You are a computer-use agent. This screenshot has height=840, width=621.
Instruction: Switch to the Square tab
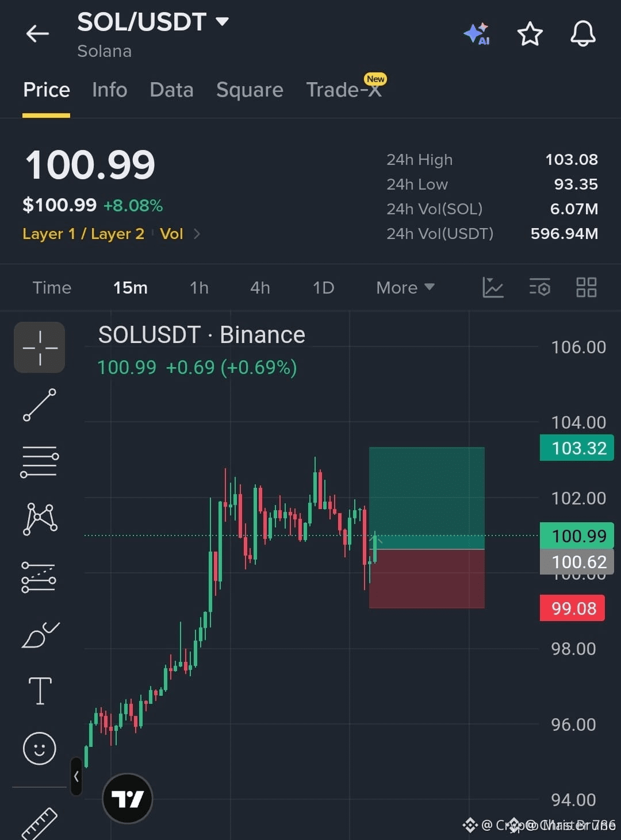250,90
